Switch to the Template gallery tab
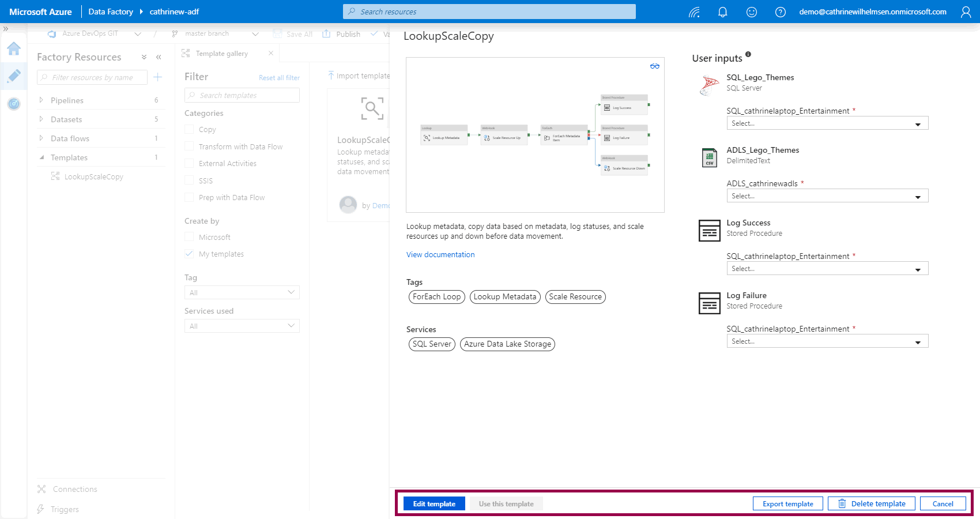 coord(221,54)
